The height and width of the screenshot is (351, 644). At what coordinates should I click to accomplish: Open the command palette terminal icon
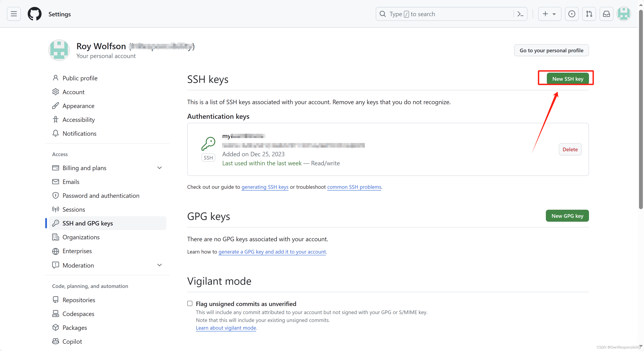(520, 14)
